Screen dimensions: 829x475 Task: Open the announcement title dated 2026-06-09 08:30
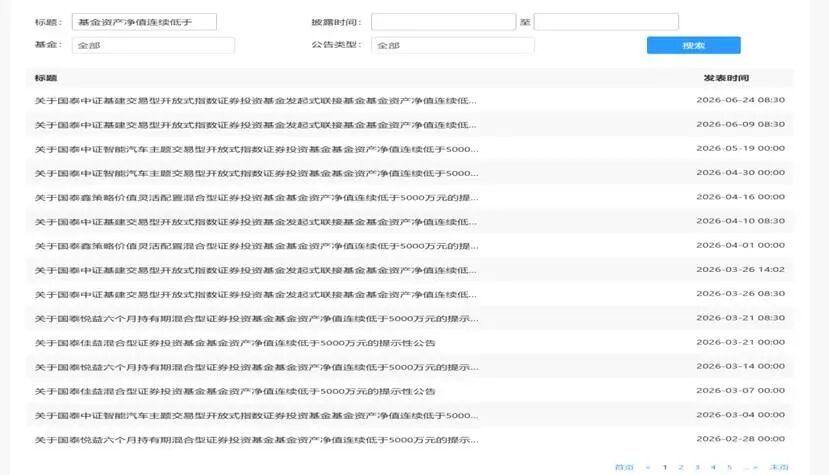coord(255,125)
